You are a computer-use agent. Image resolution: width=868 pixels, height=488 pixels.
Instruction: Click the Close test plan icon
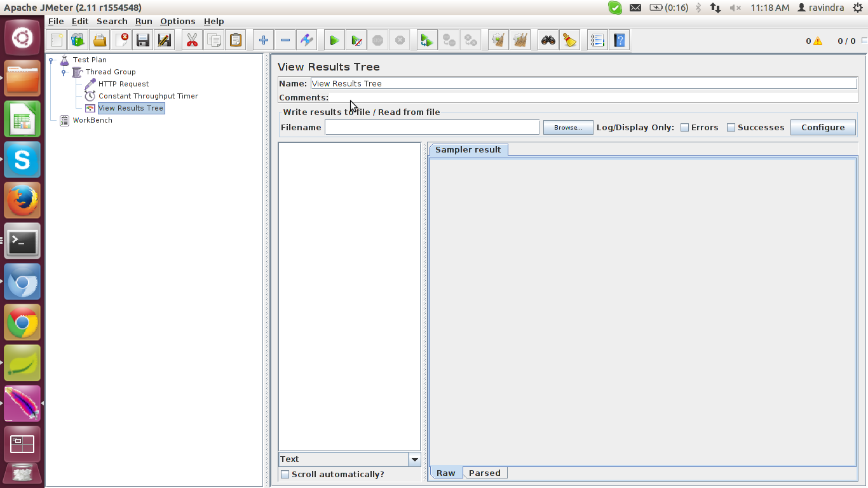point(121,41)
